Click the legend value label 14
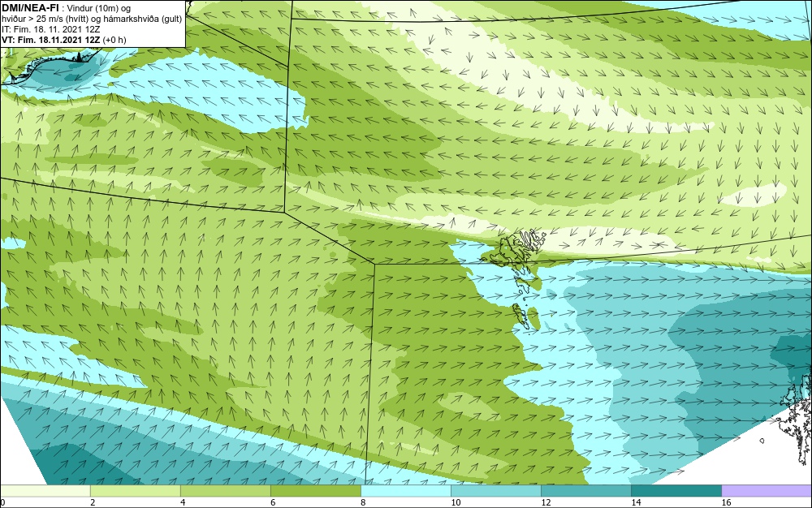 636,502
